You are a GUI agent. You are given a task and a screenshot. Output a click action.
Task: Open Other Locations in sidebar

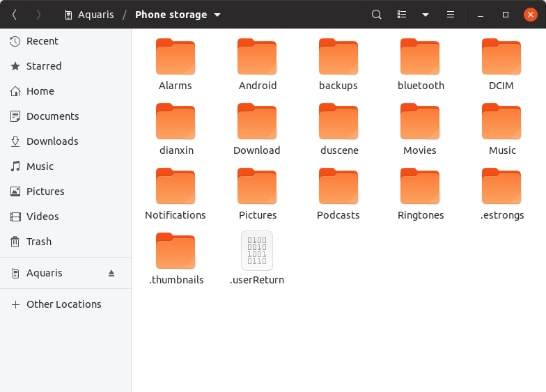click(63, 304)
